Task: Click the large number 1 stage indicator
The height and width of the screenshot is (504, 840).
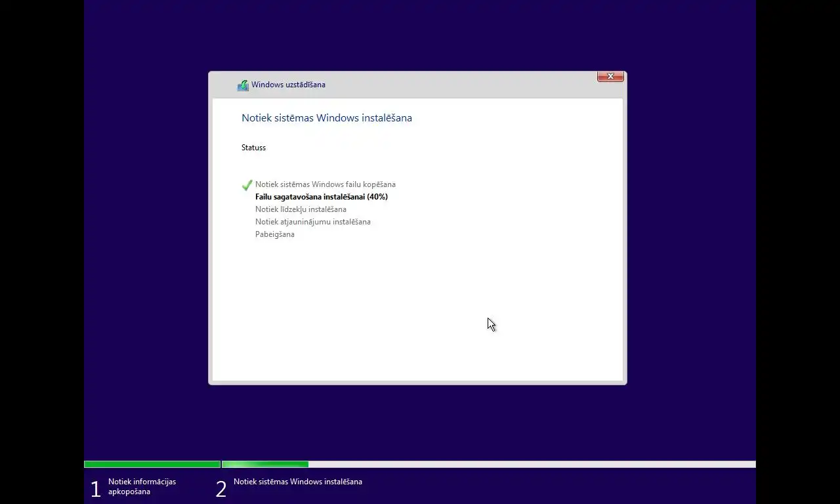Action: point(96,489)
